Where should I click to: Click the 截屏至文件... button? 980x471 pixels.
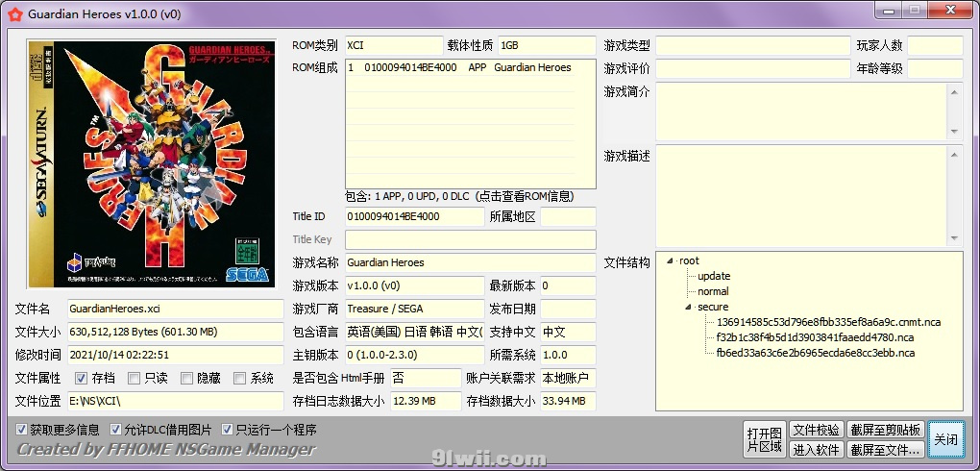coord(885,449)
